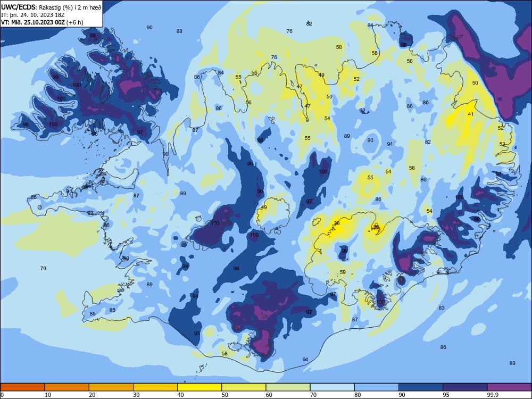
Task: Select the bright yellow 40–50 legend segment
Action: [199, 387]
